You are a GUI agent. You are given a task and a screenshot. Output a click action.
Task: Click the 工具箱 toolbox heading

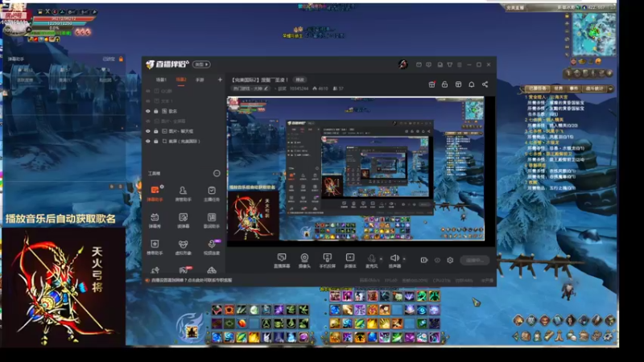point(154,174)
